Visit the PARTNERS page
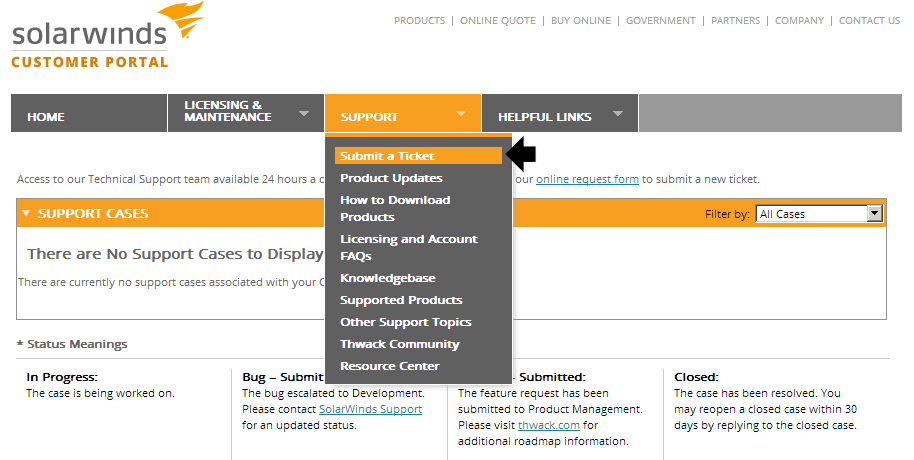Image resolution: width=914 pixels, height=460 pixels. (735, 20)
